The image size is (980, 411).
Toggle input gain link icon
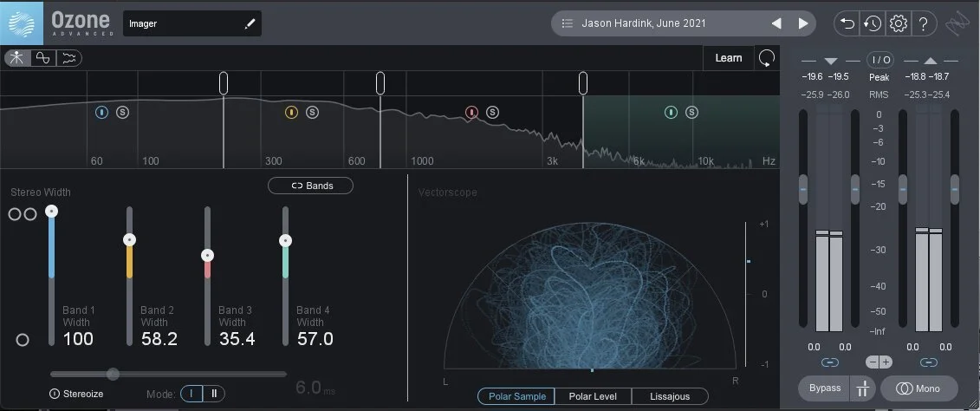(830, 362)
